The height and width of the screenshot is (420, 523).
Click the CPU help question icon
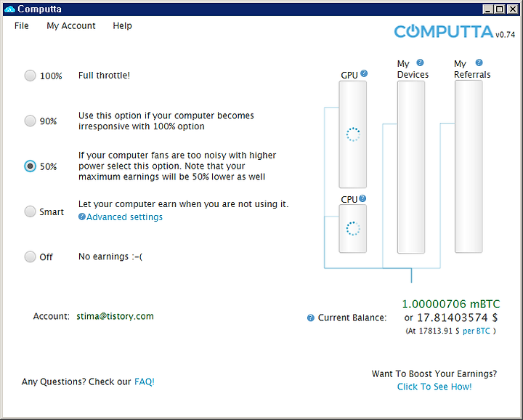(x=362, y=198)
